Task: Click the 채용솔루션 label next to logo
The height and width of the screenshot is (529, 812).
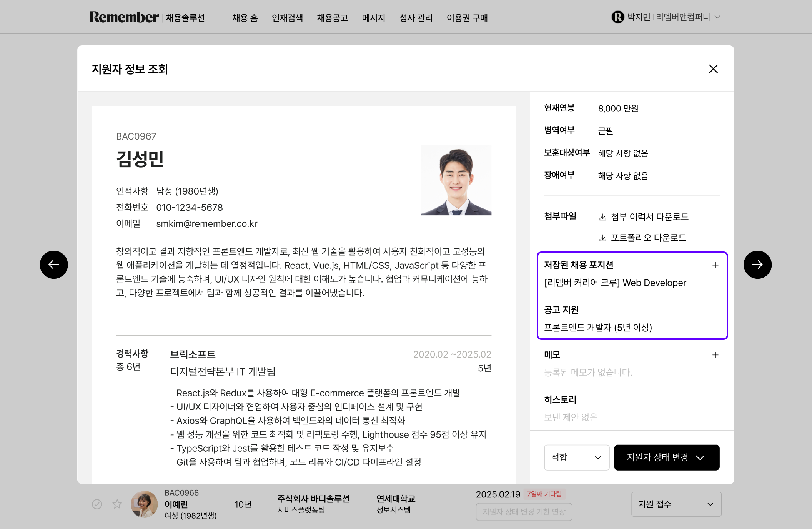Action: [185, 18]
